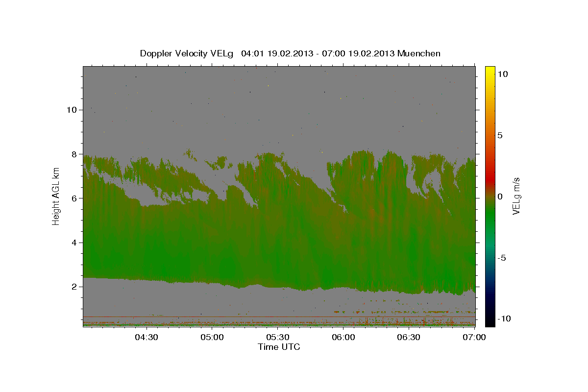The image size is (588, 392).
Task: Click the '07:00' time tick label
Action: (x=474, y=337)
